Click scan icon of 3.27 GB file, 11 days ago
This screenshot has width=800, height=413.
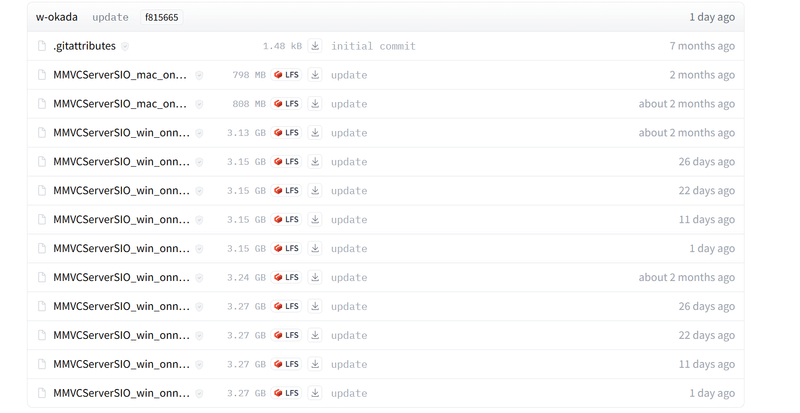point(199,365)
